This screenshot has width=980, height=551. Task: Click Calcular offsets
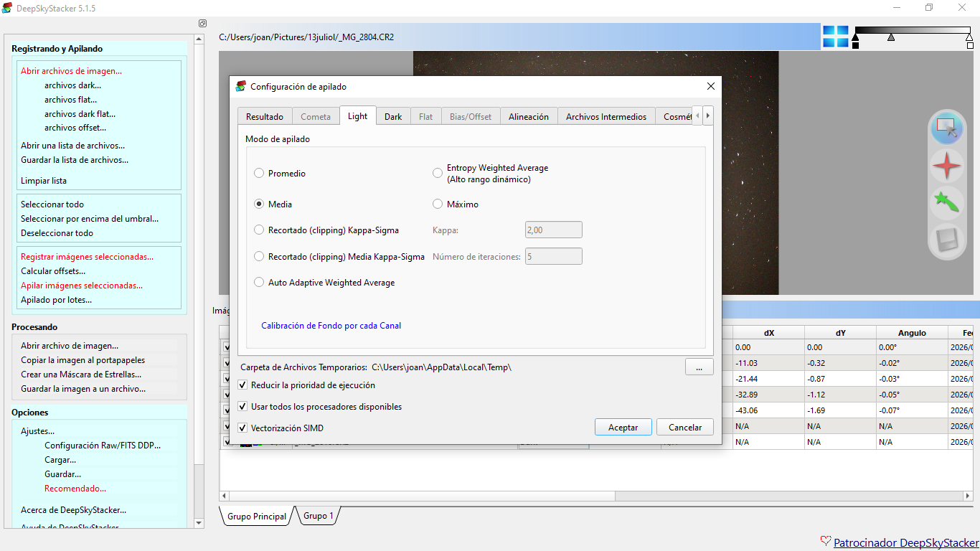tap(53, 271)
